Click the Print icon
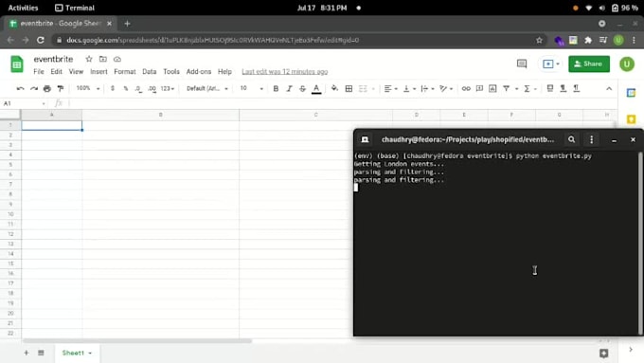The height and width of the screenshot is (363, 644). coord(47,88)
